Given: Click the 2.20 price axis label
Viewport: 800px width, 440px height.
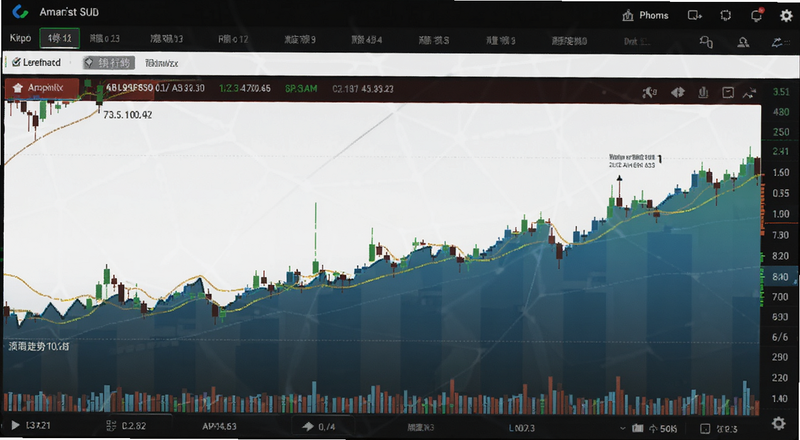Looking at the screenshot, I should pyautogui.click(x=781, y=378).
